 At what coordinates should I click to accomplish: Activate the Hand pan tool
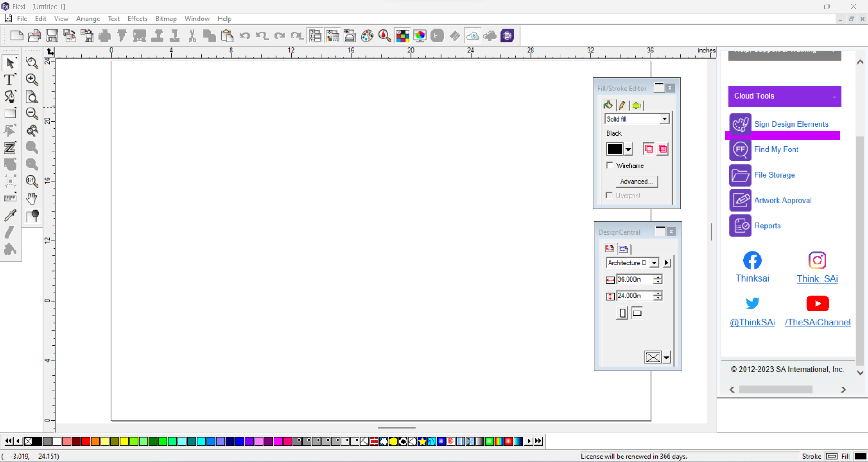click(x=32, y=198)
